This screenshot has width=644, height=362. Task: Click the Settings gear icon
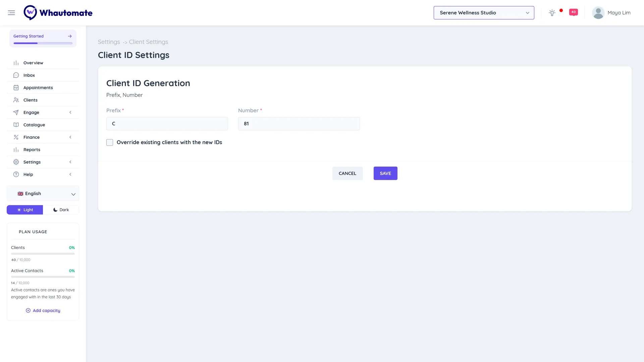click(x=16, y=162)
